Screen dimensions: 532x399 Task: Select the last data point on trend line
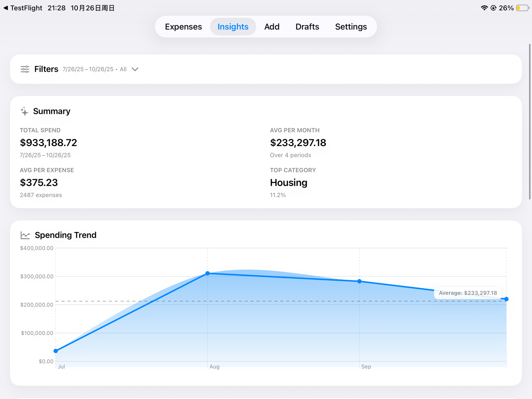pos(506,299)
